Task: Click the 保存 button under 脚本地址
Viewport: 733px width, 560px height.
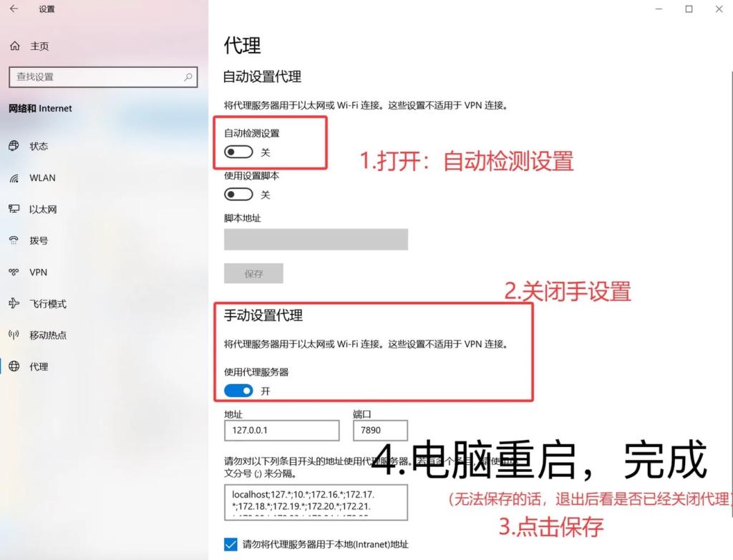Action: [x=253, y=273]
